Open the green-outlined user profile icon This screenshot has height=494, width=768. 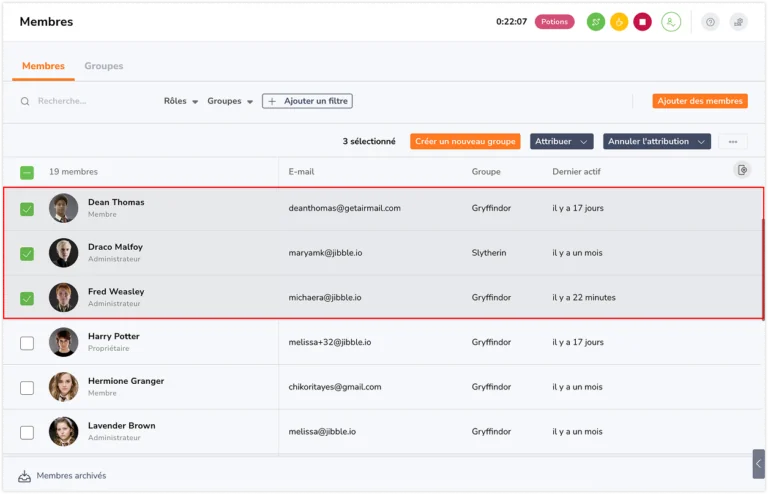[x=671, y=22]
